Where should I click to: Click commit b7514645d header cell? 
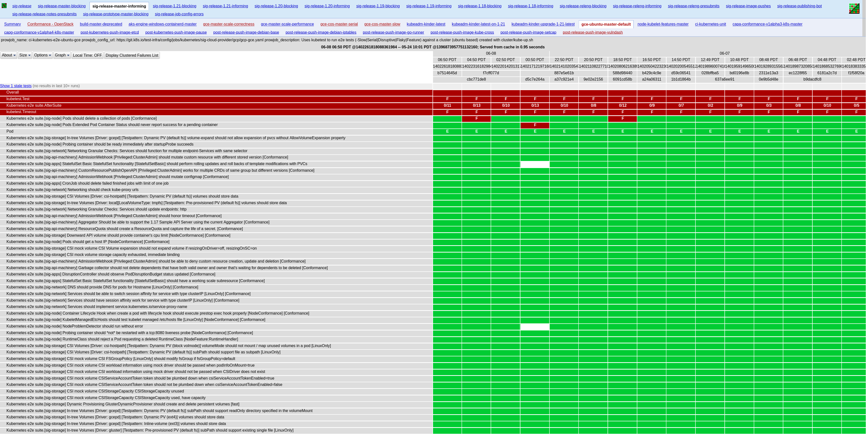[447, 73]
